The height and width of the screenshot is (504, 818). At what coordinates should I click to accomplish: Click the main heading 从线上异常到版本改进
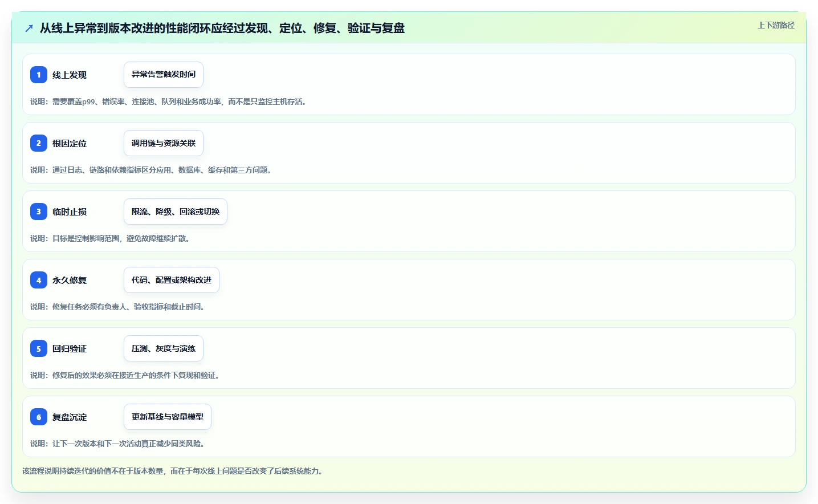pos(222,28)
